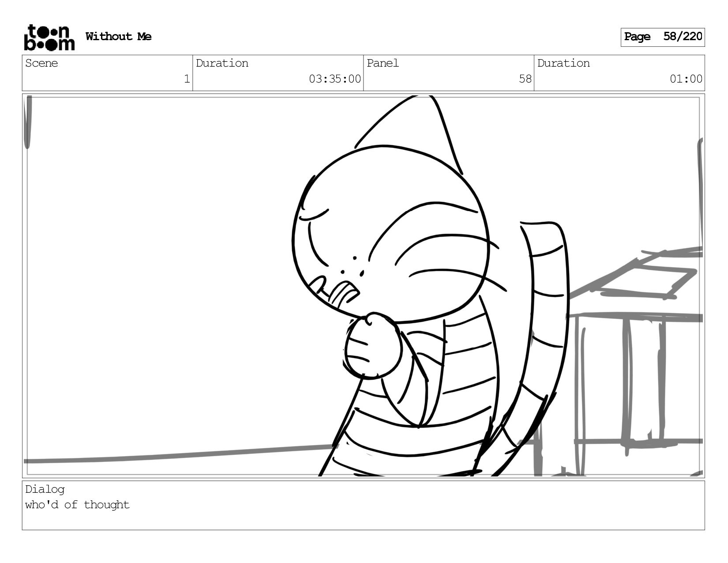Select the panel number value '58'
The image size is (728, 563).
(525, 79)
